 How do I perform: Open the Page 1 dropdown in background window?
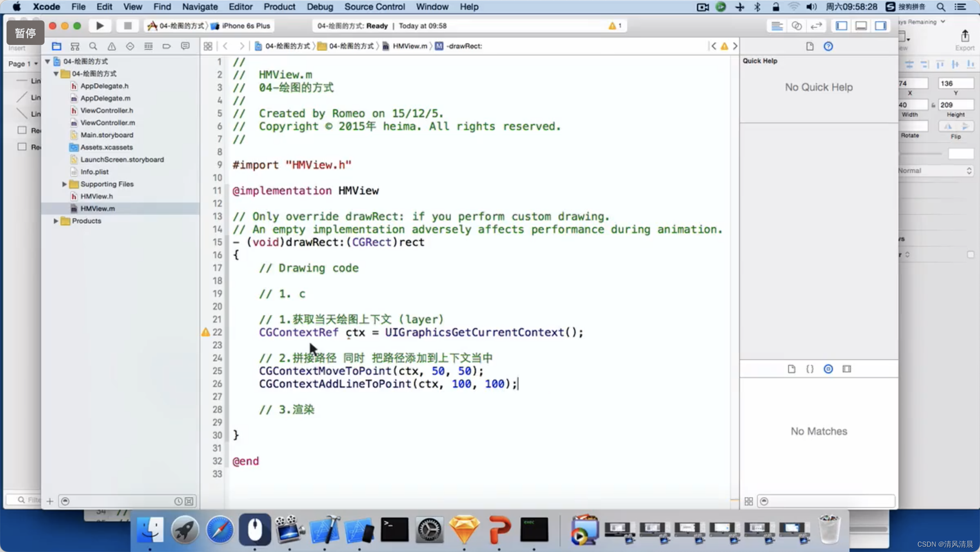tap(23, 64)
